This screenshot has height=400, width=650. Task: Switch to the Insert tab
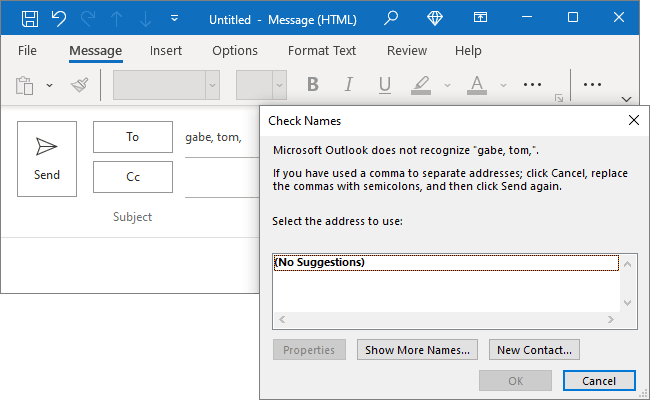[x=166, y=51]
